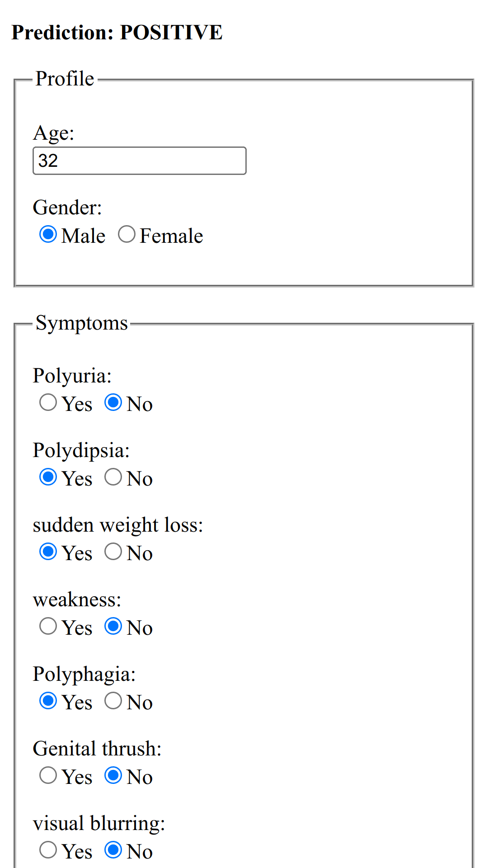Viewport: 488px width, 868px height.
Task: Click the Age input field
Action: 139,161
